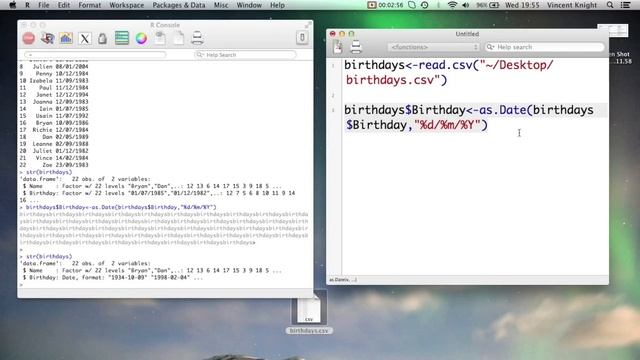Open the Format menu

click(x=89, y=5)
